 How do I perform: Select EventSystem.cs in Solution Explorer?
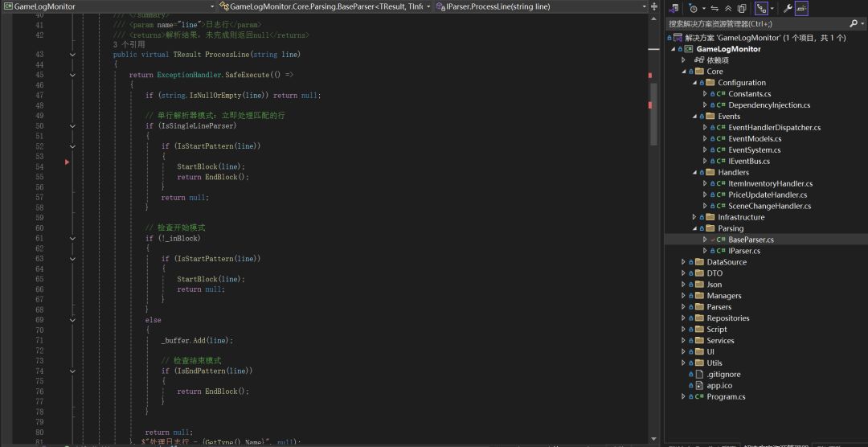(x=754, y=150)
